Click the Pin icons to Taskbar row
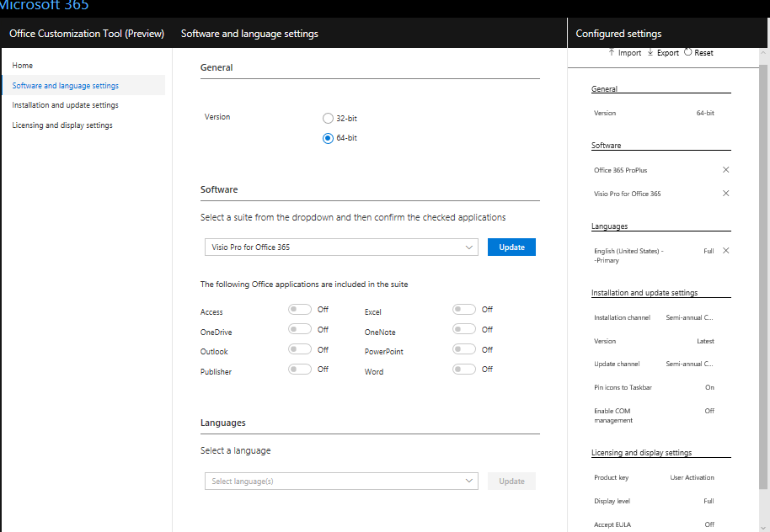770x532 pixels. (x=654, y=388)
